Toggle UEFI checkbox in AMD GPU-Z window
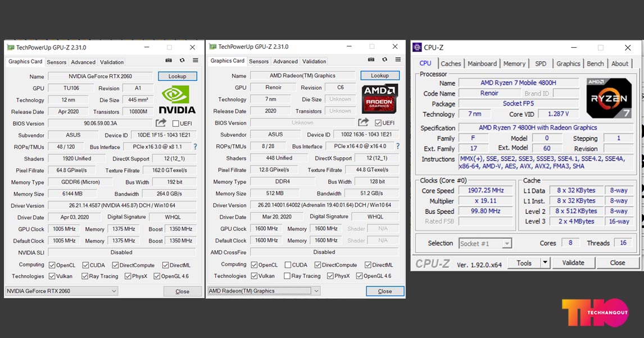 [378, 122]
